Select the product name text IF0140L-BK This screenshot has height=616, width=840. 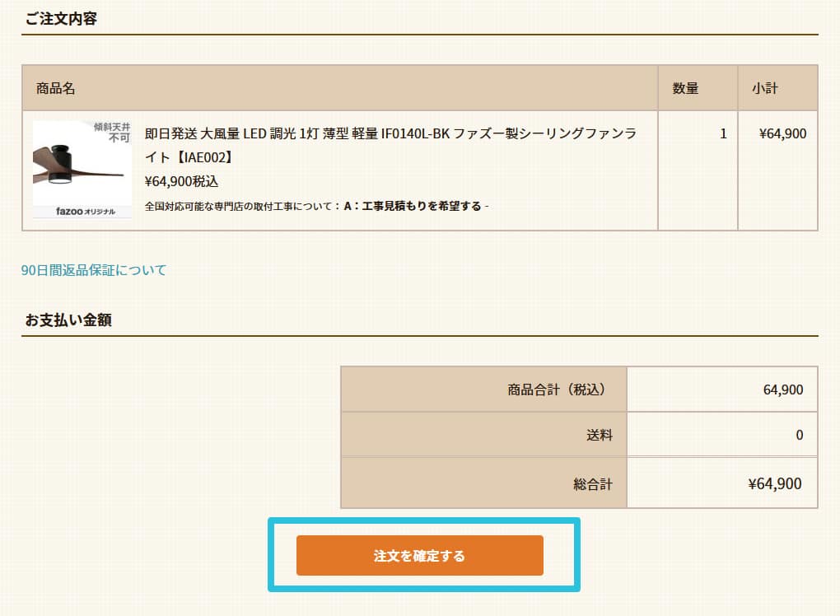[x=415, y=133]
